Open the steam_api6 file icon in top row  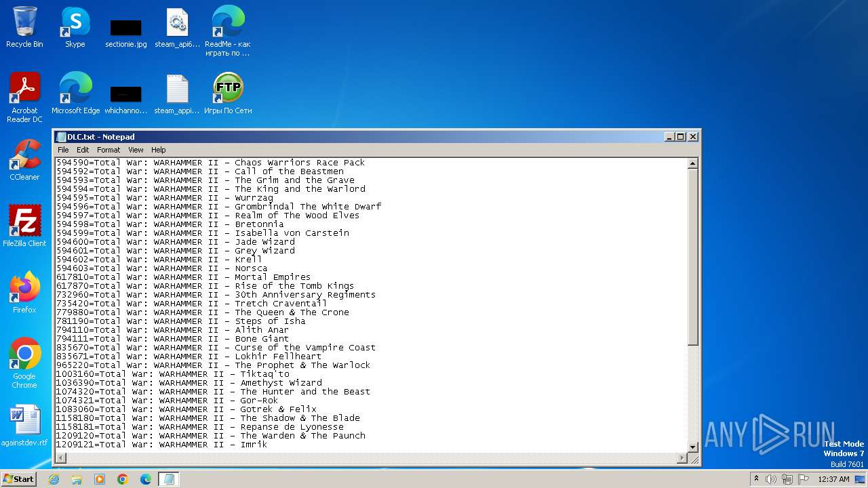click(x=177, y=27)
